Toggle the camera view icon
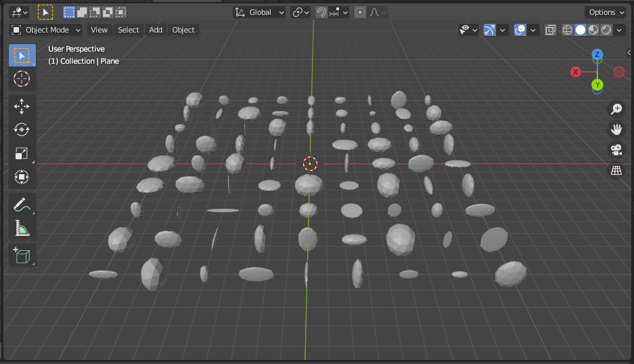Image resolution: width=634 pixels, height=364 pixels. (x=616, y=150)
